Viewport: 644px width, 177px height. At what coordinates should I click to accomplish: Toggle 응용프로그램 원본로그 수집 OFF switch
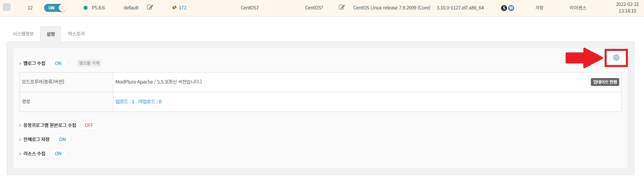(89, 125)
